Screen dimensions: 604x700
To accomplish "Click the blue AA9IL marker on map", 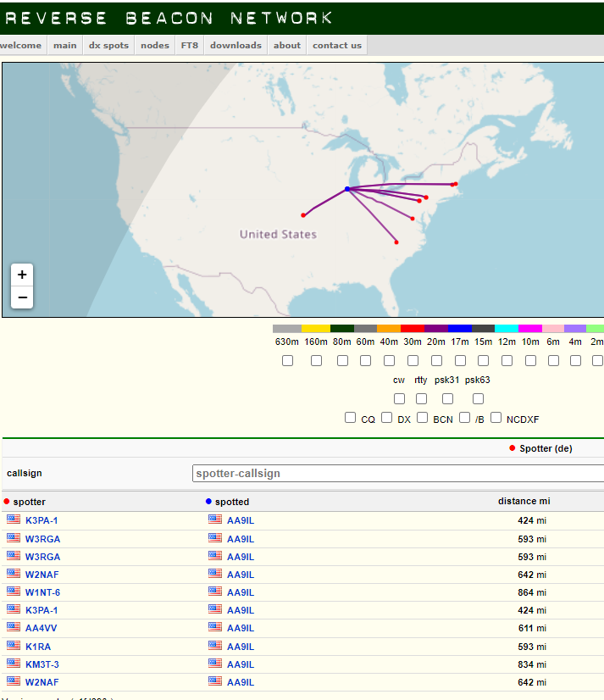I will click(x=347, y=189).
